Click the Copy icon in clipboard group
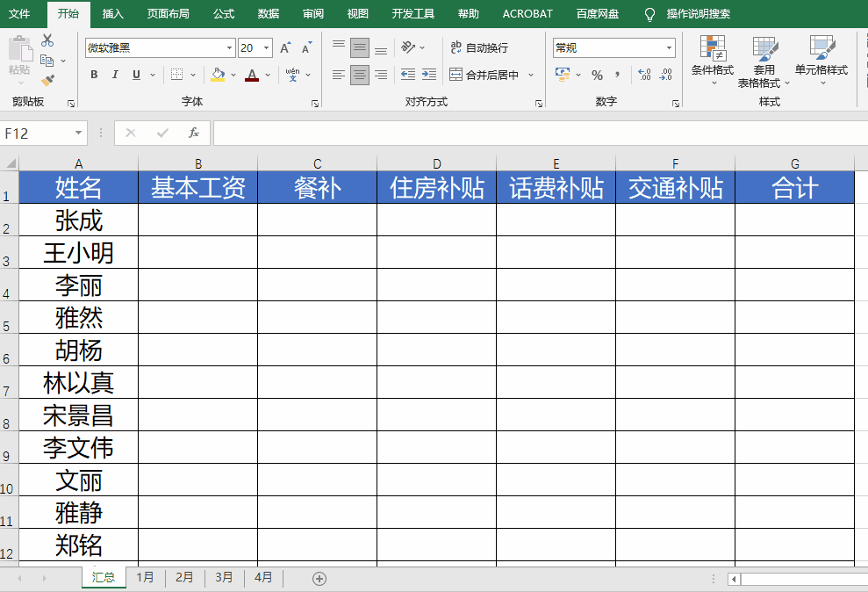Screen dimensions: 868x592 point(47,60)
